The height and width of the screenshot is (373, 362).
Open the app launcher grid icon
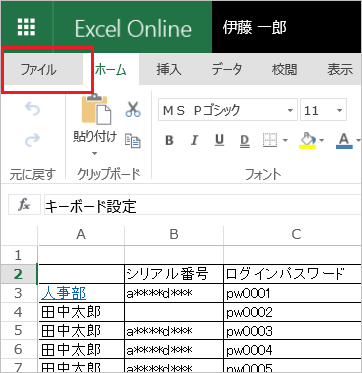point(27,27)
